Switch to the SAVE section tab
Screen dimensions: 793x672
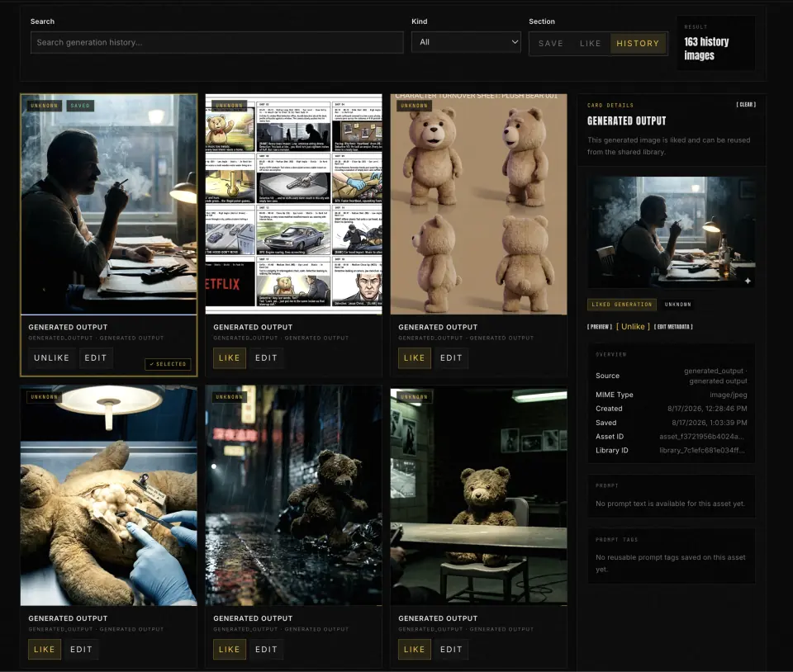pyautogui.click(x=550, y=44)
